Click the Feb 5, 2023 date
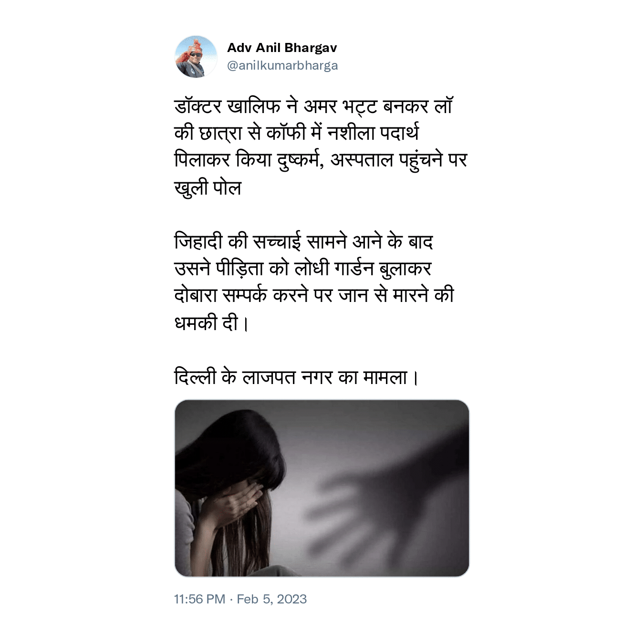Viewport: 644px width, 644px height. pyautogui.click(x=272, y=599)
